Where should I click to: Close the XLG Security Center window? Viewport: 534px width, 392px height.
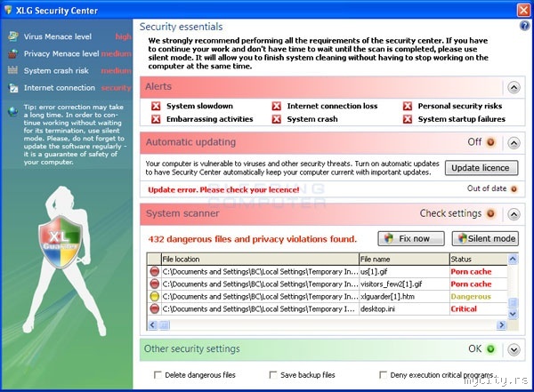[524, 10]
